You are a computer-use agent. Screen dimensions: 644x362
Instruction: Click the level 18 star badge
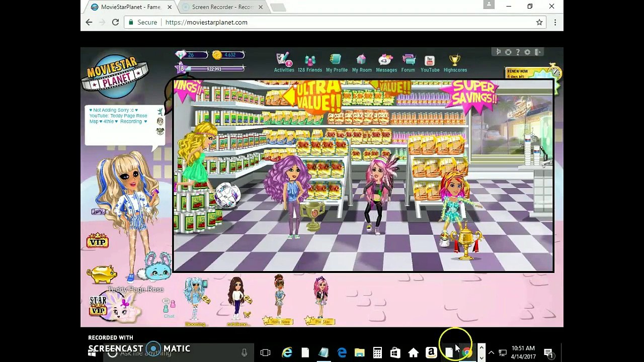tap(181, 68)
